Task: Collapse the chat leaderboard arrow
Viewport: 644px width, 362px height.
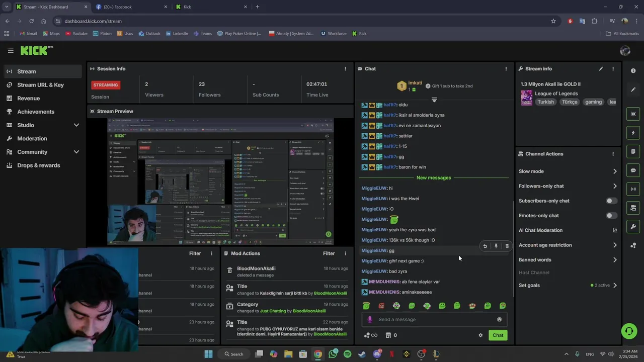Action: [x=434, y=100]
